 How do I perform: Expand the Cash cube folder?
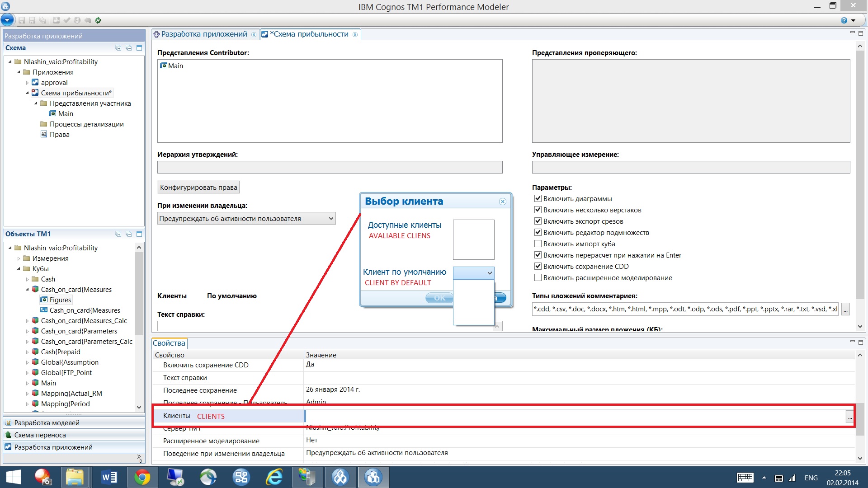click(x=27, y=279)
